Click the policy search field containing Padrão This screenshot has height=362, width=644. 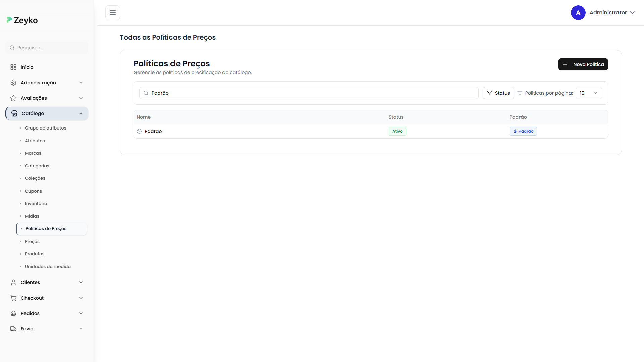[309, 93]
